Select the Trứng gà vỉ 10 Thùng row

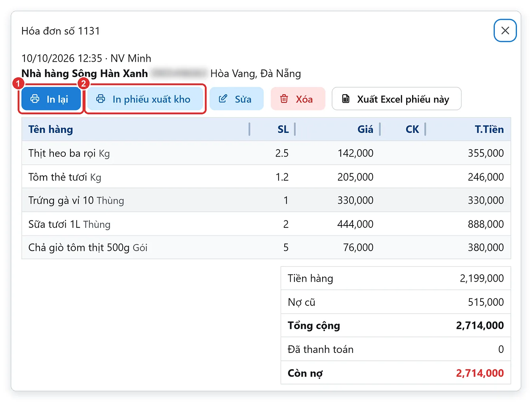click(266, 200)
